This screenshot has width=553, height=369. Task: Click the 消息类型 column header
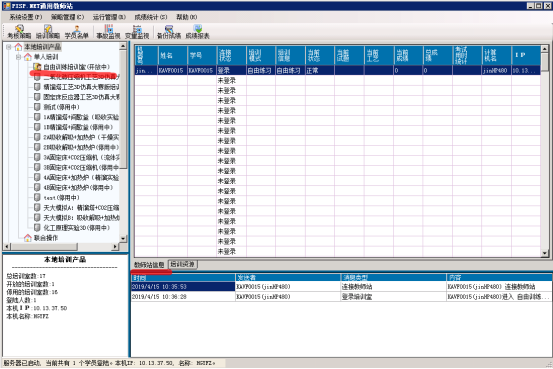[393, 278]
